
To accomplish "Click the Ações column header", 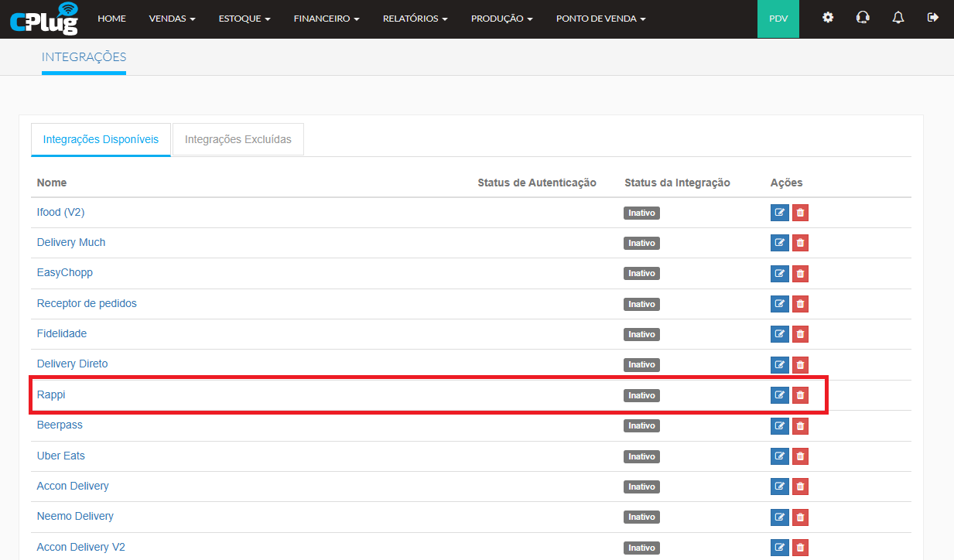I will tap(787, 183).
